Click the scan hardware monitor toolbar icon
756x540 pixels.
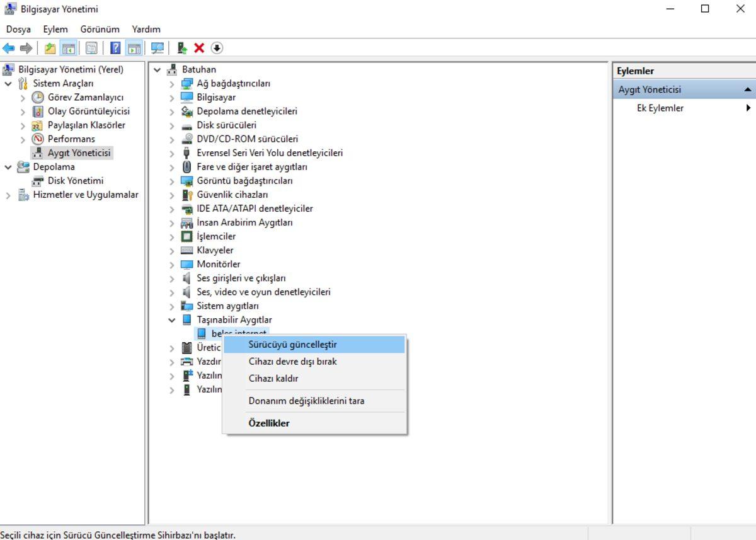click(x=157, y=48)
